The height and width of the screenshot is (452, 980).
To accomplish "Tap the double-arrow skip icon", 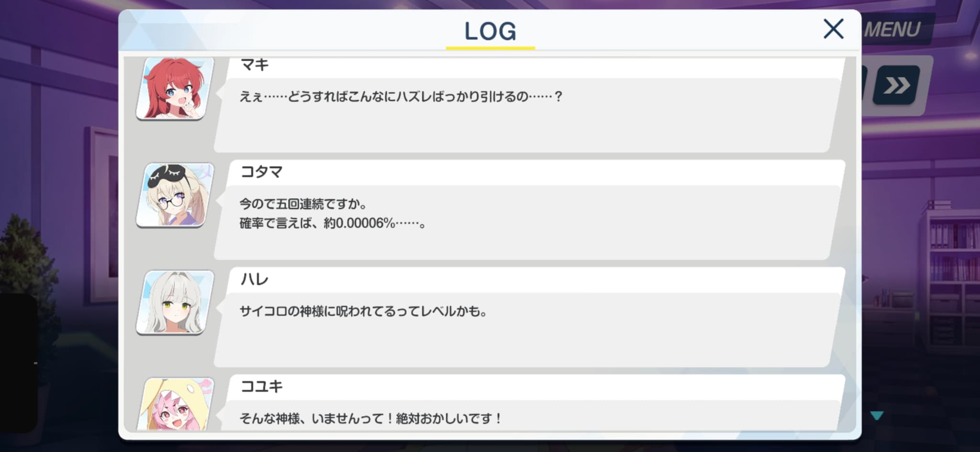I will pyautogui.click(x=896, y=85).
